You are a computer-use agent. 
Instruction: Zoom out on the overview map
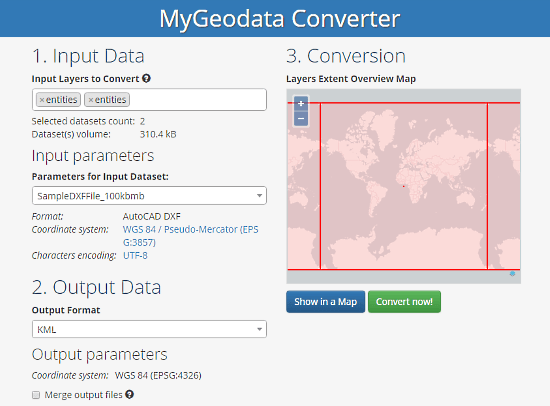coord(301,119)
